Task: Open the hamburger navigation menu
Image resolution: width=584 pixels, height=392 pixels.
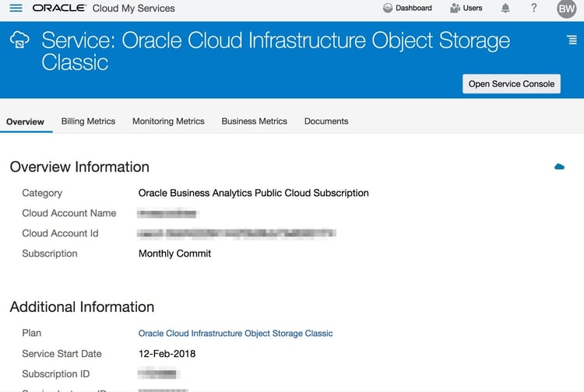Action: click(x=16, y=8)
